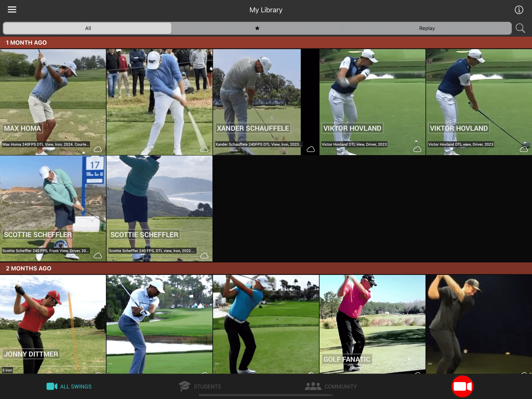Open the info icon in the header
The image size is (532, 399).
point(519,10)
